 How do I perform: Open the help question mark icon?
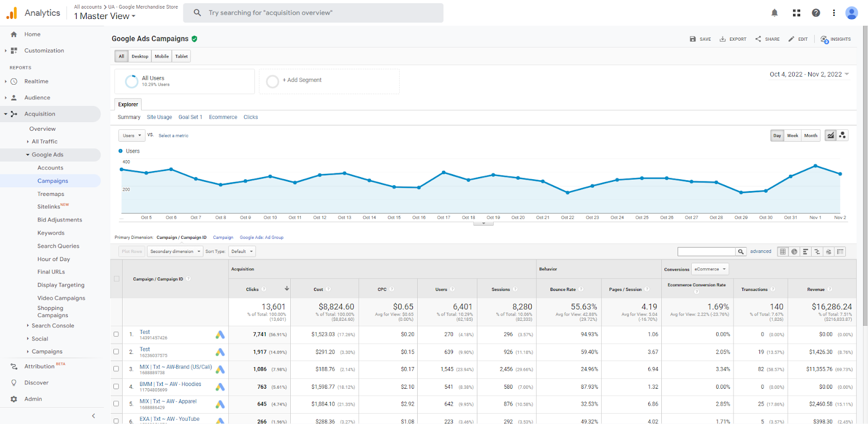pyautogui.click(x=815, y=13)
